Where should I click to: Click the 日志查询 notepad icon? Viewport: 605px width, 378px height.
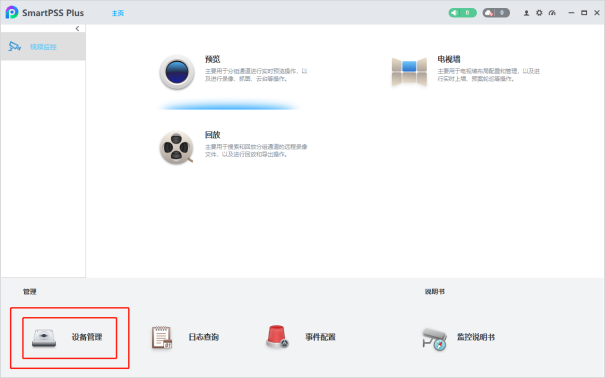162,337
